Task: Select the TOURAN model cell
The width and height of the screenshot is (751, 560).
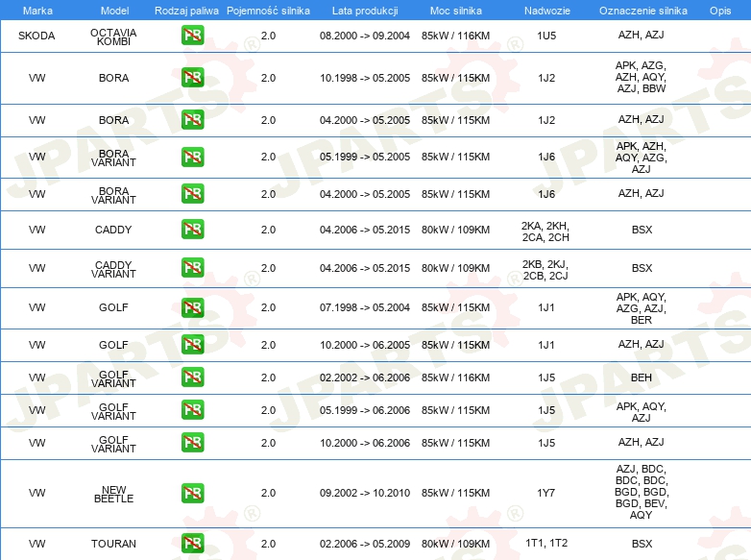Action: [x=113, y=544]
